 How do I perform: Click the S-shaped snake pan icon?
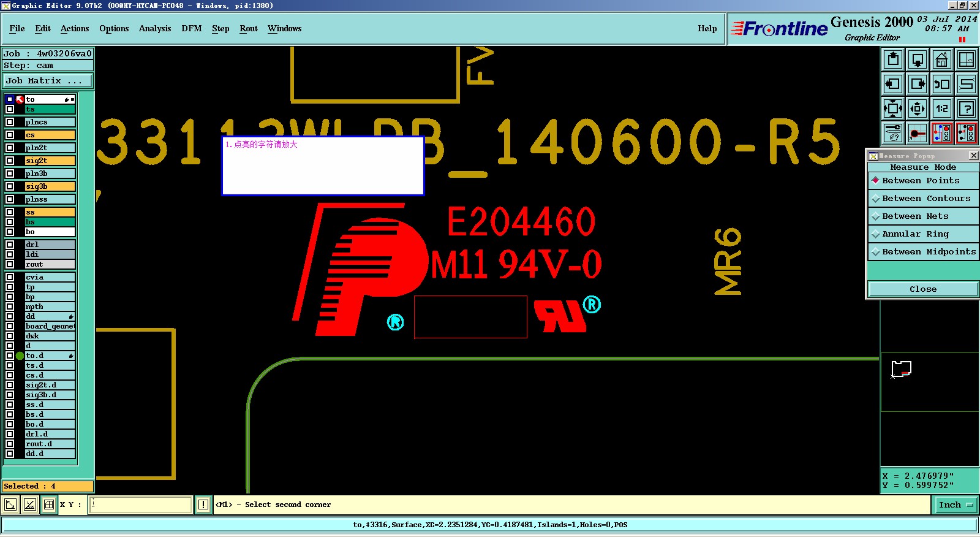967,84
